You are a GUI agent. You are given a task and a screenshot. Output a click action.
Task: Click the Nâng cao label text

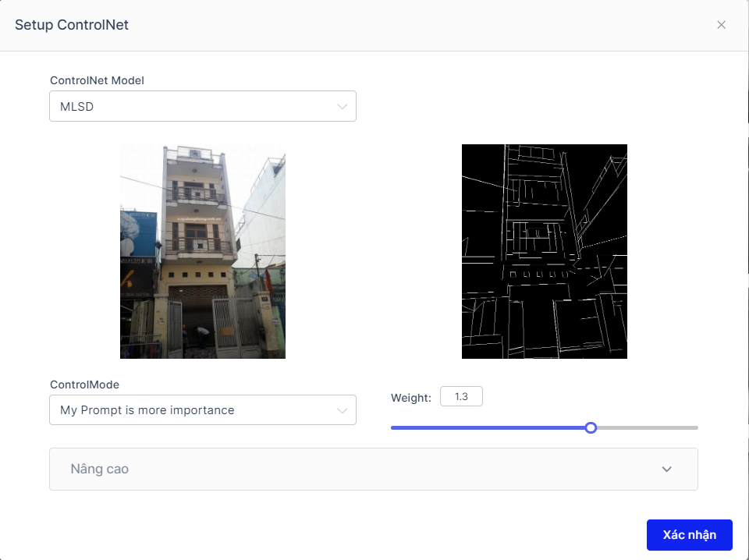click(99, 469)
